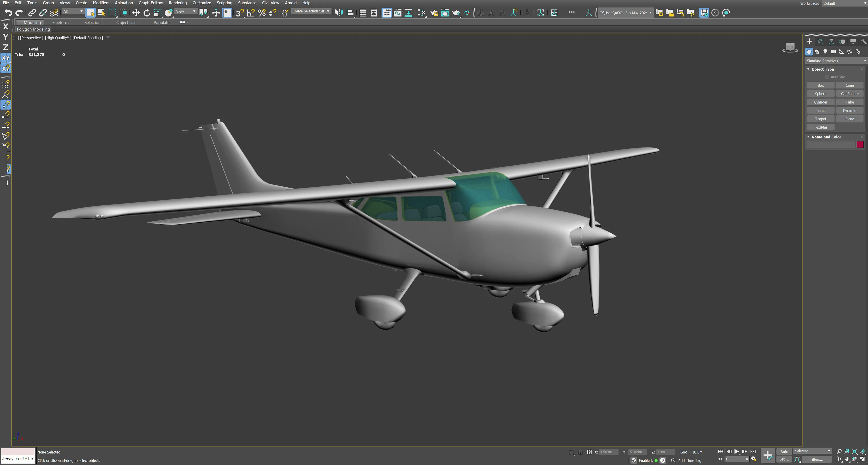The height and width of the screenshot is (465, 868).
Task: Open the Render Setup teapot icon
Action: pyautogui.click(x=434, y=13)
